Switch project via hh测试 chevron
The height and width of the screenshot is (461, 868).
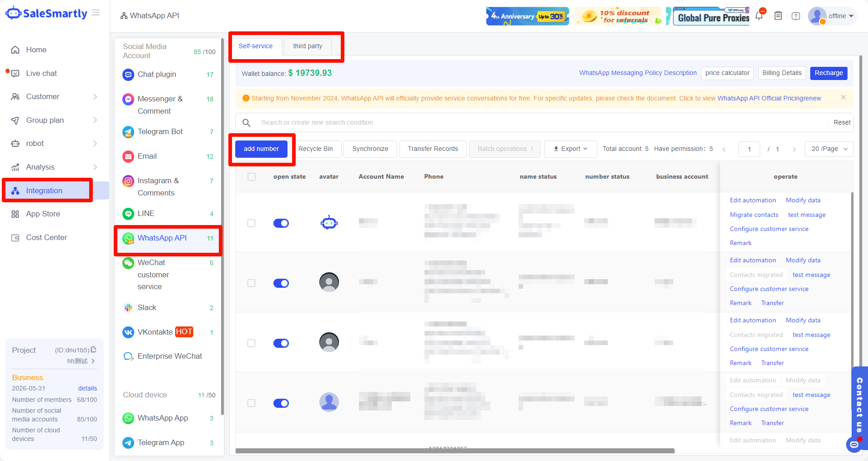[93, 361]
